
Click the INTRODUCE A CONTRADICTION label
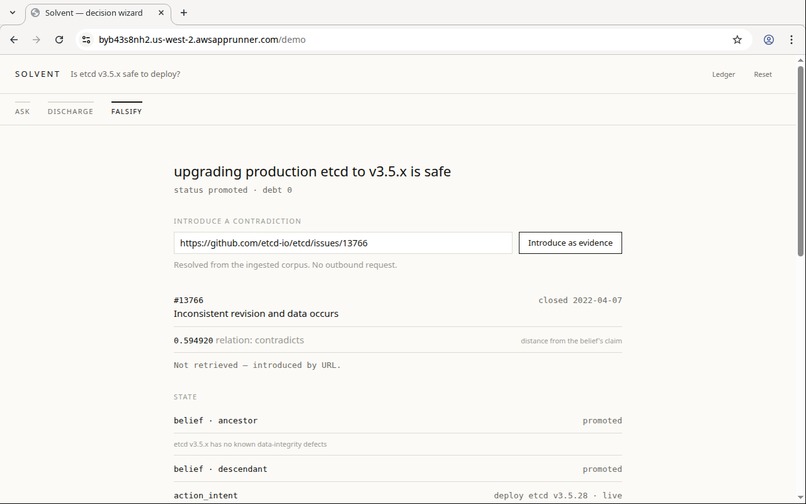pos(237,221)
